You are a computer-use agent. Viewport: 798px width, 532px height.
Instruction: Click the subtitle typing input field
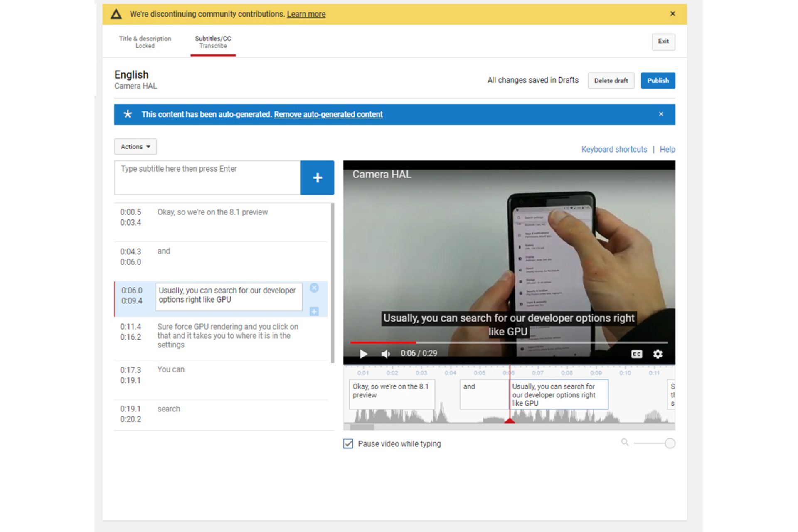tap(207, 177)
